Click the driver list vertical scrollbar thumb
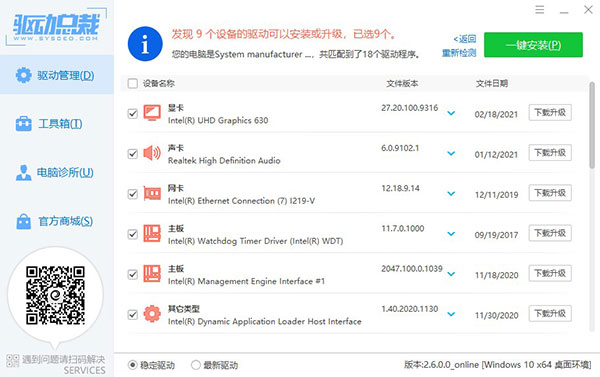The width and height of the screenshot is (600, 377). pos(592,125)
